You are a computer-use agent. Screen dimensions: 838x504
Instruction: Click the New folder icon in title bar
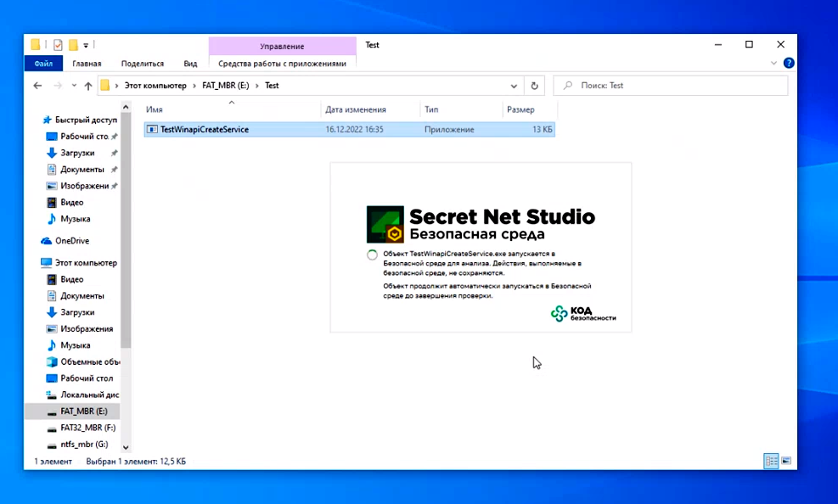point(73,45)
